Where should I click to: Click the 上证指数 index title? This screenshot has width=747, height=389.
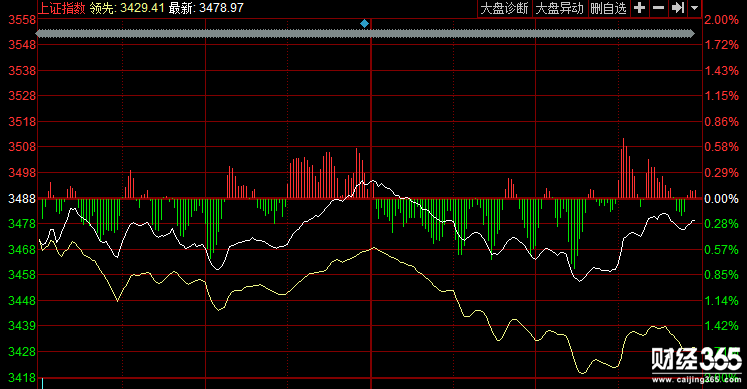point(61,8)
